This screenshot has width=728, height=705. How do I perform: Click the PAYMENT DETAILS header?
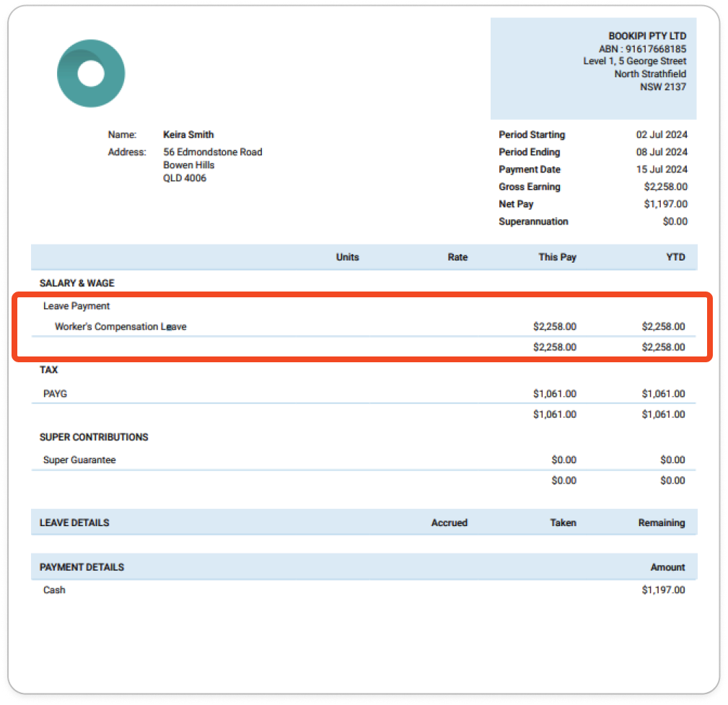coord(82,567)
